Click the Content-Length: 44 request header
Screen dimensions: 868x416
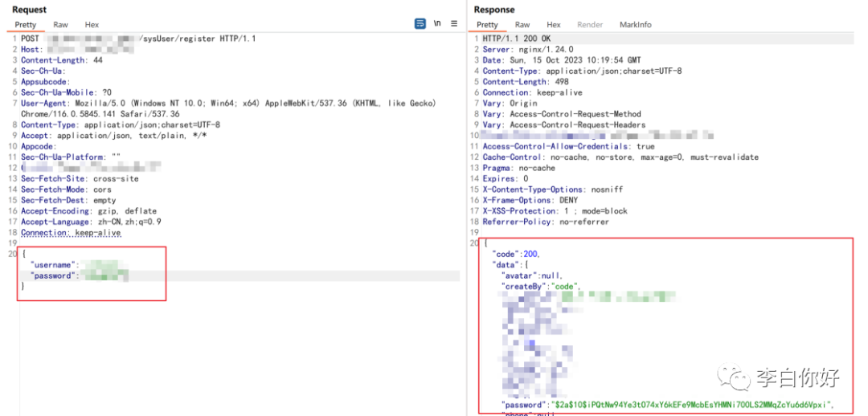pyautogui.click(x=61, y=60)
